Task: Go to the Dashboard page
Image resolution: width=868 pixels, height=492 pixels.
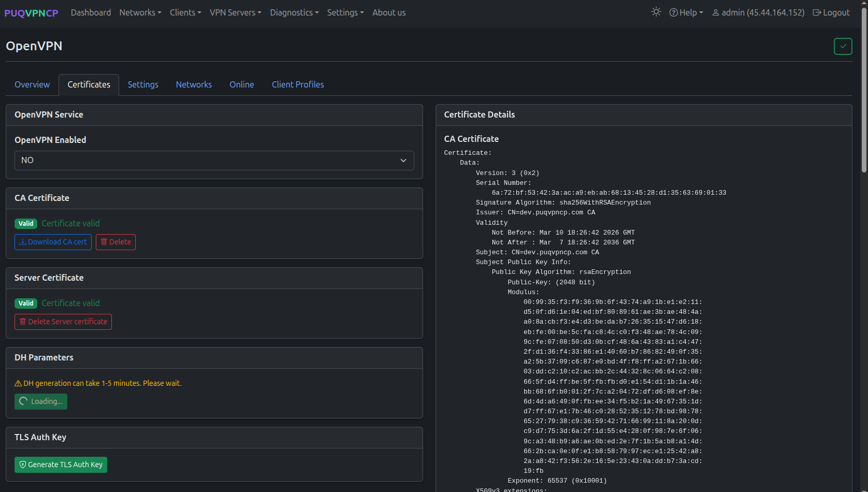Action: 91,12
